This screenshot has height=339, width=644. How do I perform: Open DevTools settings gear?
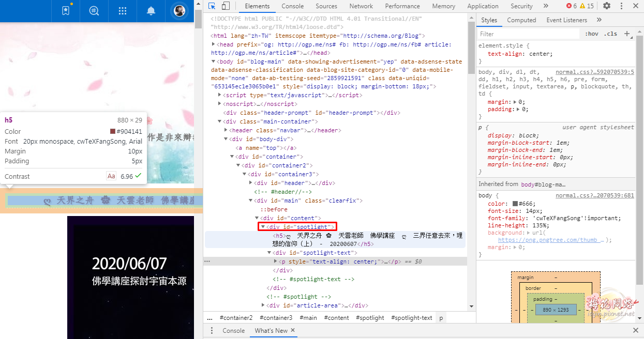pyautogui.click(x=607, y=6)
